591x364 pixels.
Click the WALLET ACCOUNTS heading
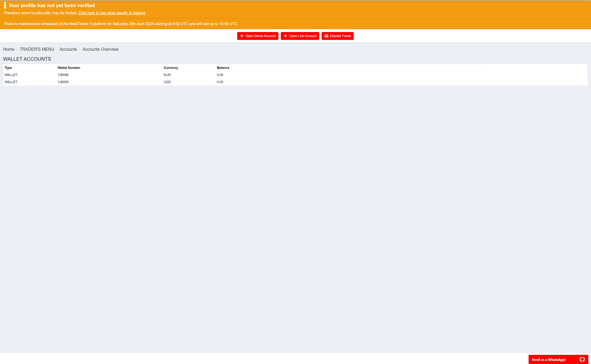pos(27,59)
